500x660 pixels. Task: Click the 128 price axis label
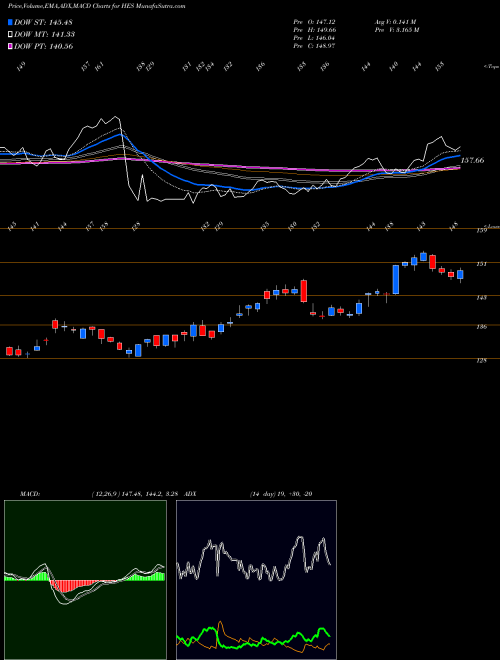tap(481, 360)
